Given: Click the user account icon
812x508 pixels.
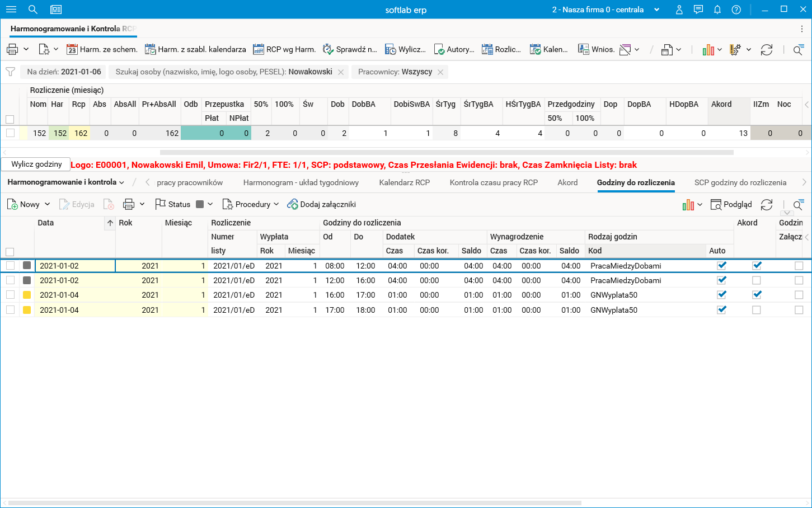Looking at the screenshot, I should pos(679,10).
